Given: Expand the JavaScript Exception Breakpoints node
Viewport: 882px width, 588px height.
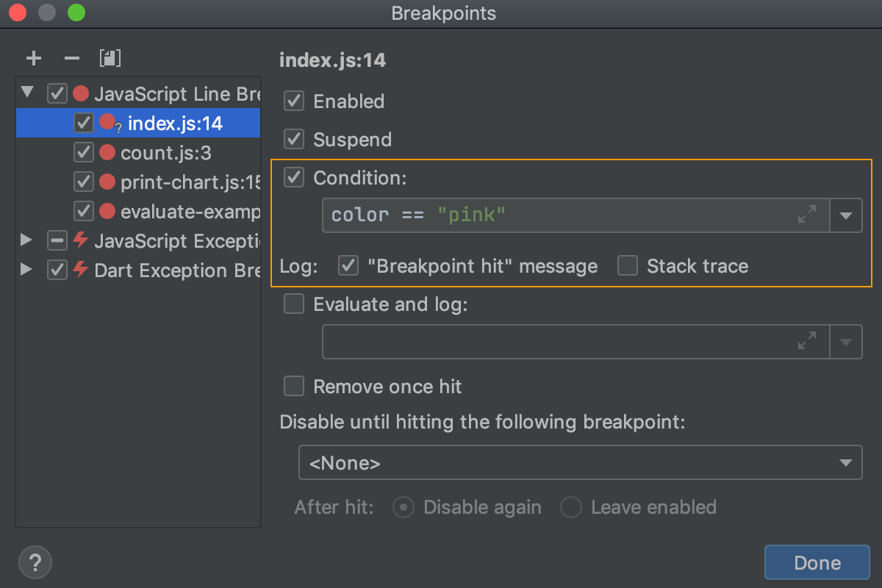Looking at the screenshot, I should 26,240.
